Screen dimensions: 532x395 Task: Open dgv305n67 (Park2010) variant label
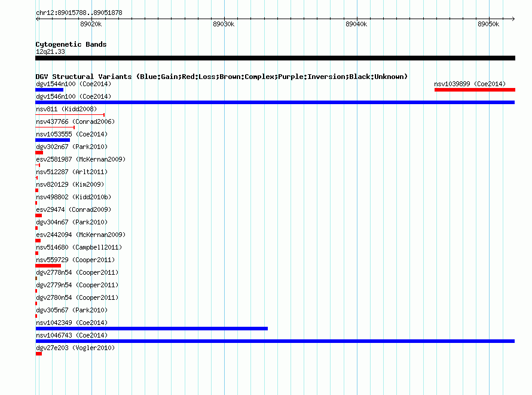[72, 310]
